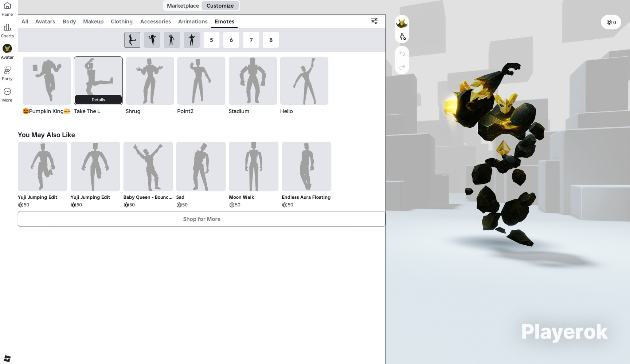Image resolution: width=630 pixels, height=364 pixels.
Task: Click the "Pumpkin King" emote label
Action: [x=46, y=111]
